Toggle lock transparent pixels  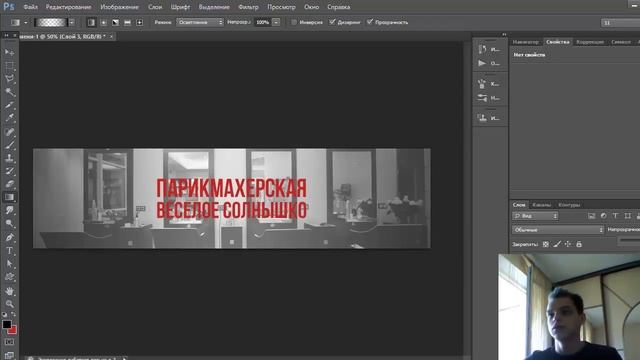(546, 244)
